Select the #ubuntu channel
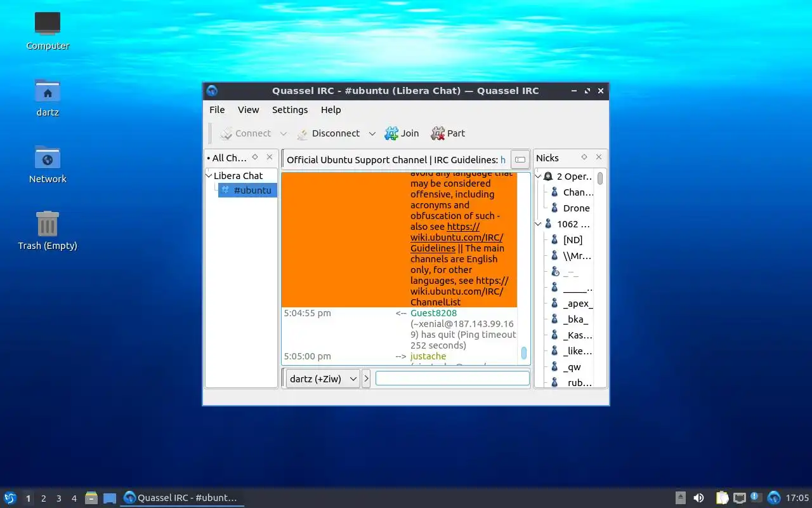The image size is (812, 508). [x=247, y=190]
